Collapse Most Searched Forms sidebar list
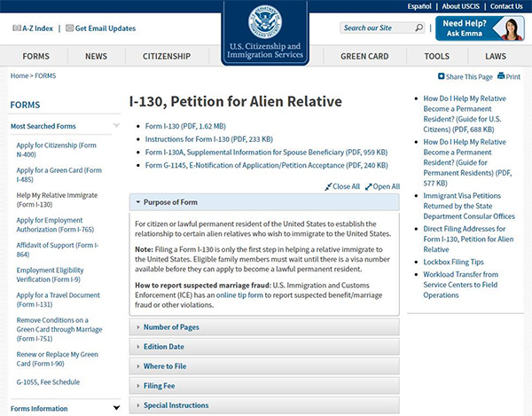The width and height of the screenshot is (532, 416). coord(116,126)
